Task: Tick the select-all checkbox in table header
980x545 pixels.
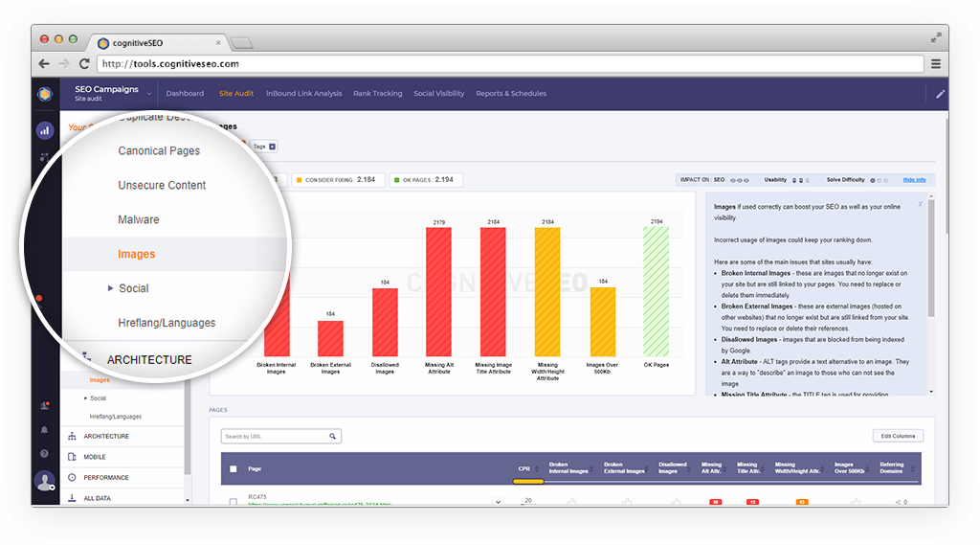Action: [234, 468]
